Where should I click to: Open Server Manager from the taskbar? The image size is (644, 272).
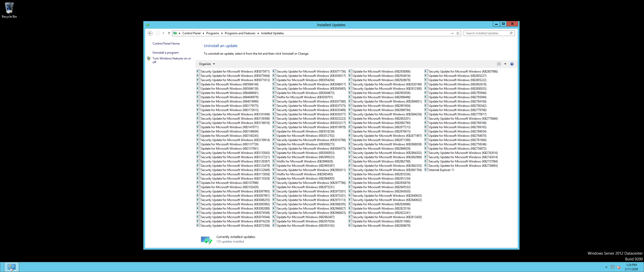[x=12, y=267]
